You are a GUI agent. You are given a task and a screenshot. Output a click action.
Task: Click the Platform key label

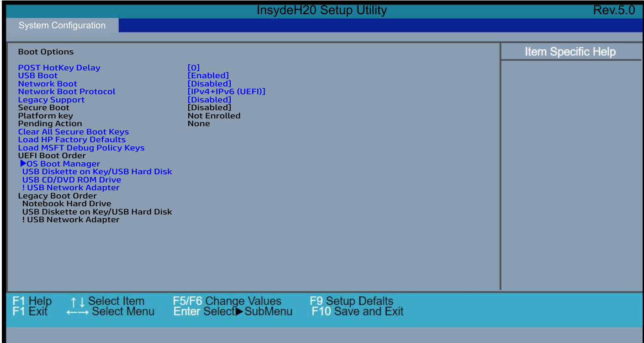point(45,116)
